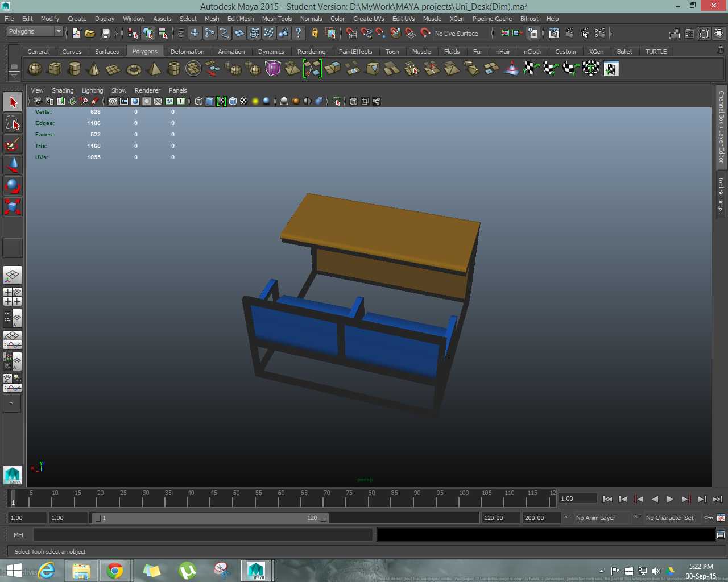Viewport: 728px width, 582px height.
Task: Open the Channel Box / Layer Editor tab
Action: pos(721,127)
